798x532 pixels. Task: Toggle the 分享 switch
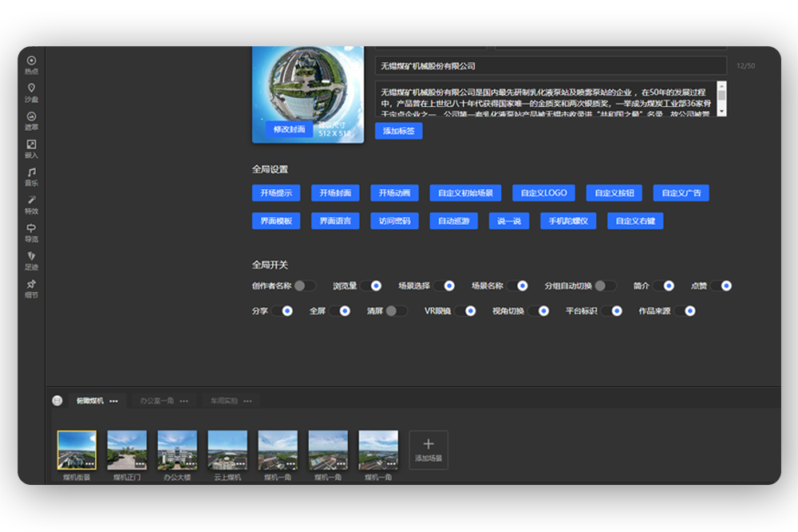pyautogui.click(x=282, y=311)
